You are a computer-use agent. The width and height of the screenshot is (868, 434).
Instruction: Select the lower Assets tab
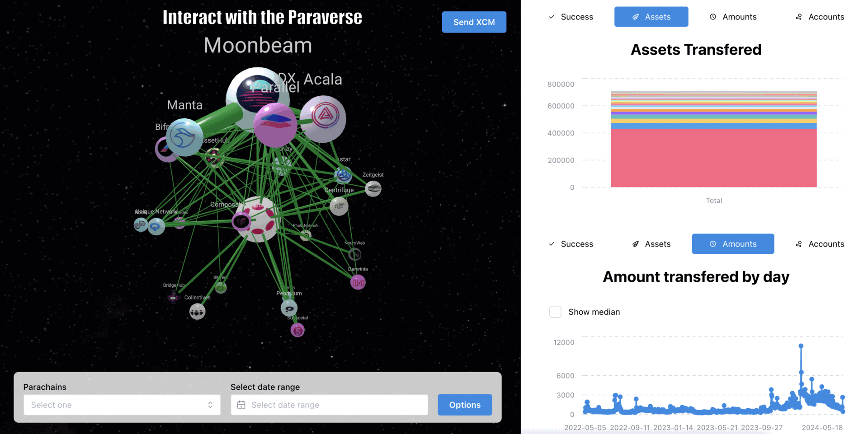pyautogui.click(x=651, y=244)
